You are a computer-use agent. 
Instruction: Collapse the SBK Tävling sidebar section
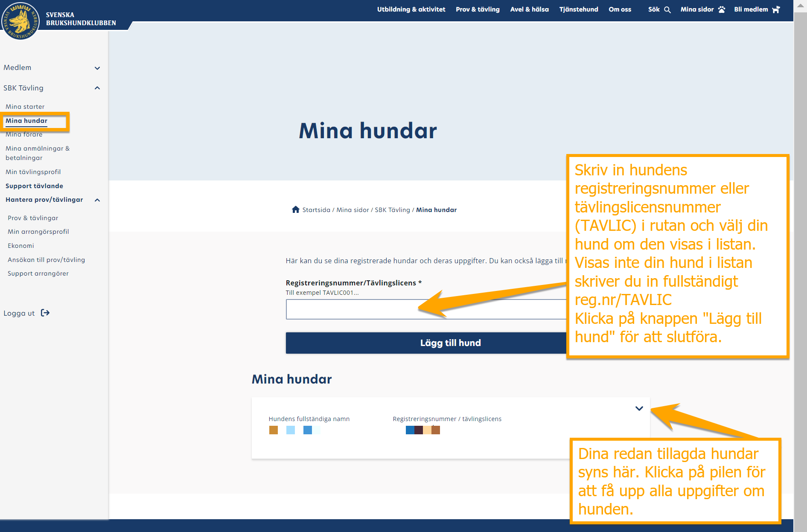[x=97, y=88]
